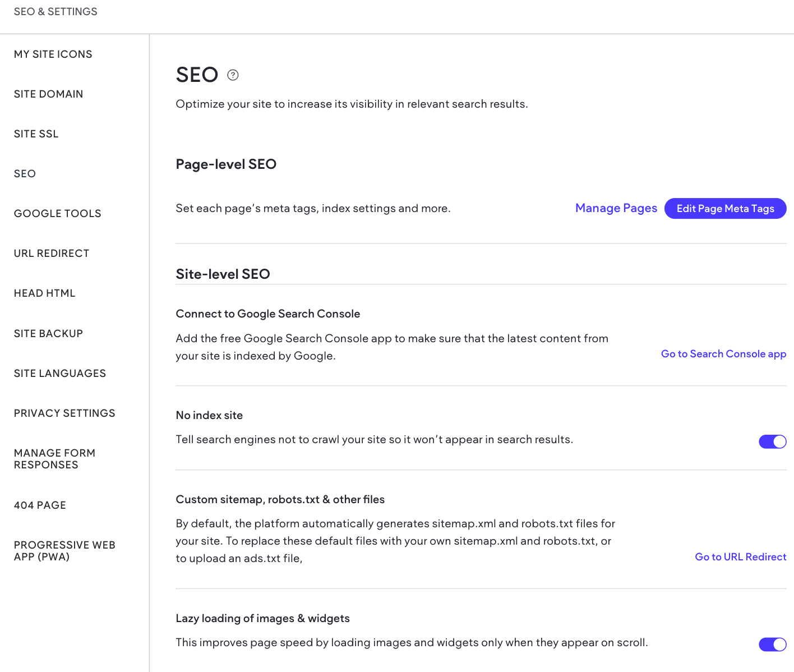Open the Manage Pages link
This screenshot has height=672, width=794.
click(x=616, y=209)
